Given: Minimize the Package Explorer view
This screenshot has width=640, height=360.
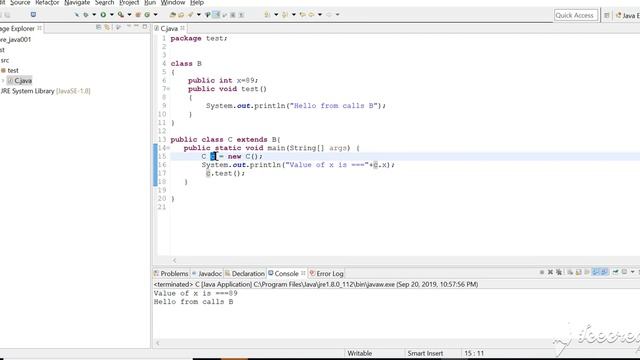Looking at the screenshot, I should 136,27.
